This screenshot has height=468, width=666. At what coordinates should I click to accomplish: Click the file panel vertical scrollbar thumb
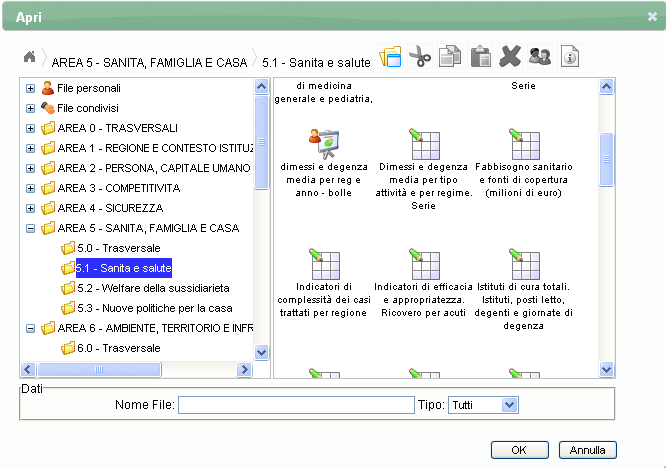click(606, 159)
